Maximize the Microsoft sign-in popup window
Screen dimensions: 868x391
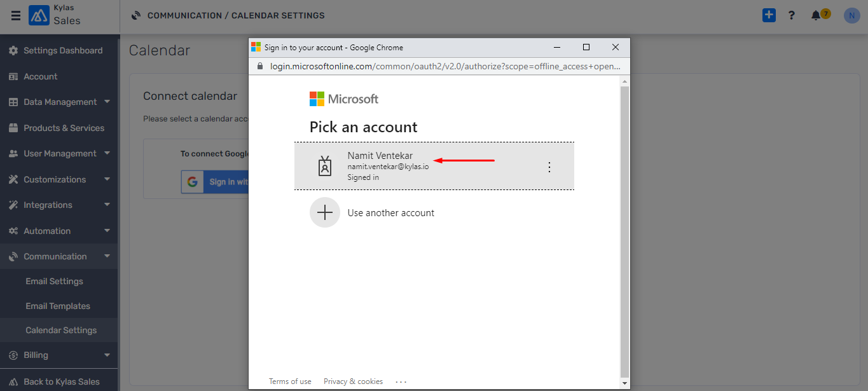coord(586,47)
